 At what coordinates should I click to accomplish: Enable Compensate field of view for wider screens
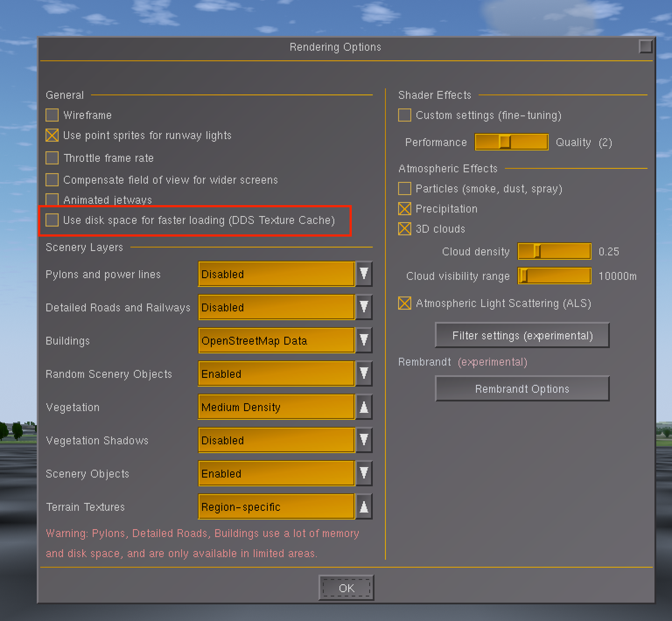coord(52,179)
